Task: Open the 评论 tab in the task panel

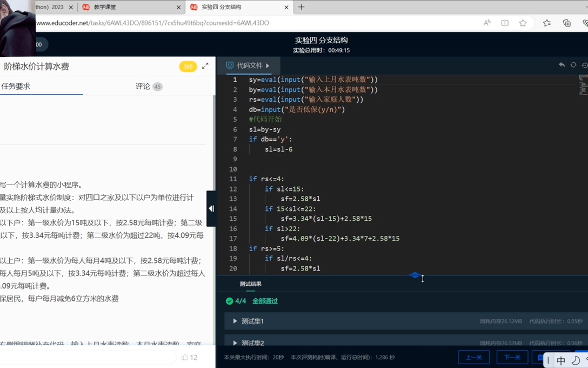Action: coord(142,86)
